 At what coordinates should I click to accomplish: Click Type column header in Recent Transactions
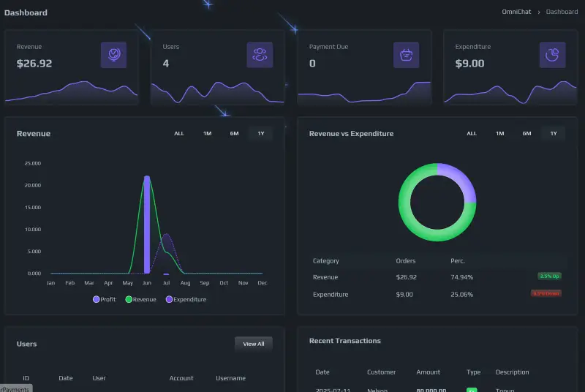[473, 372]
